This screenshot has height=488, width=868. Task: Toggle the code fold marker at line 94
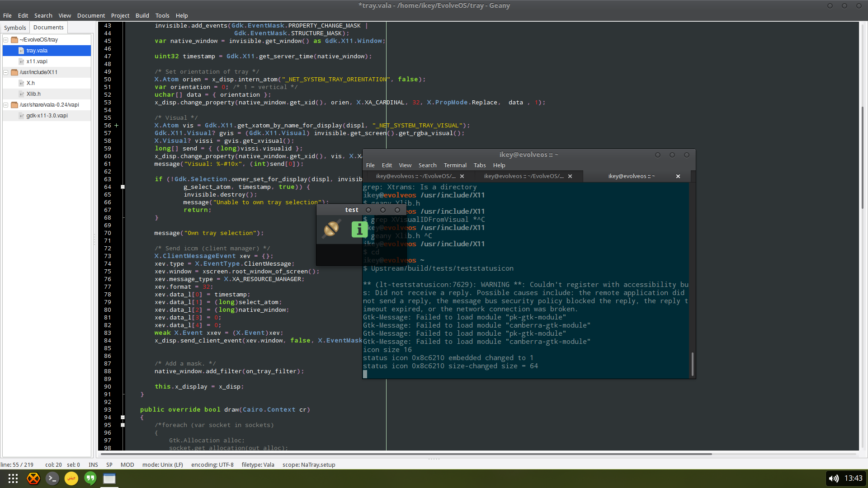(x=123, y=418)
